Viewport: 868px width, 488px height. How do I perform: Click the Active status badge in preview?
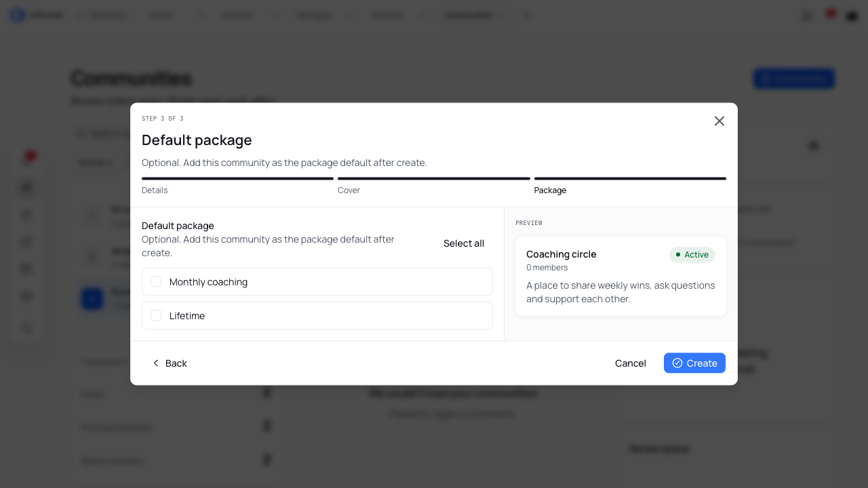692,255
